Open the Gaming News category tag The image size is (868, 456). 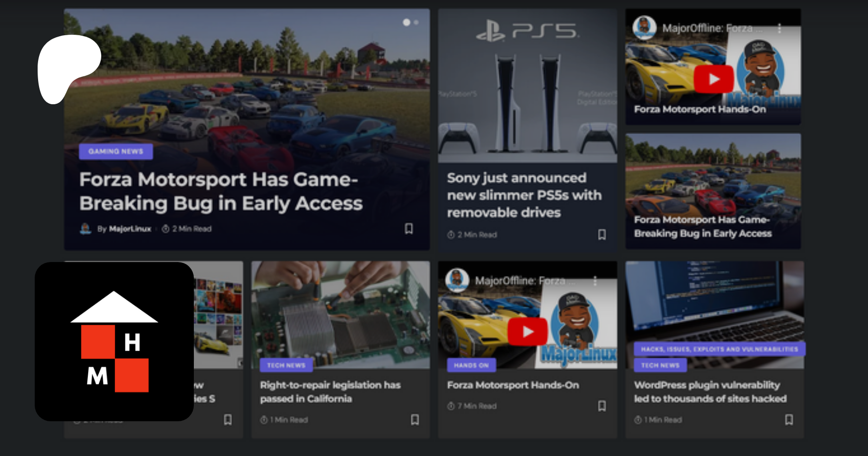pyautogui.click(x=116, y=151)
